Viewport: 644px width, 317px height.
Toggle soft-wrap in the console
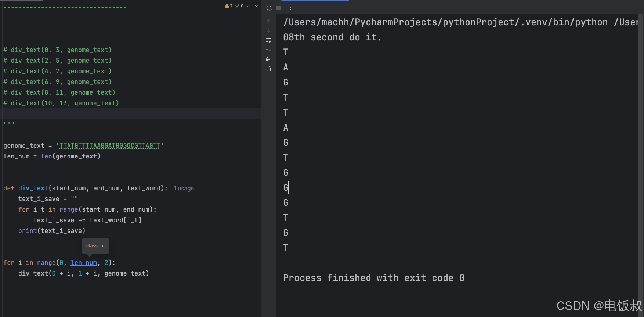tap(269, 40)
